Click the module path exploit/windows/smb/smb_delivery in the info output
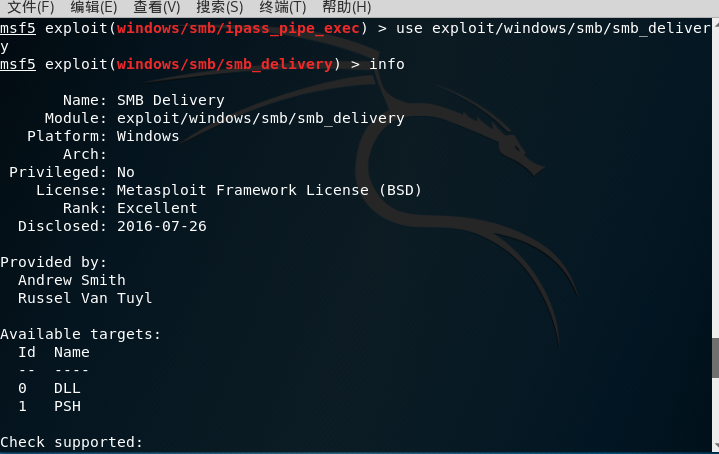719x454 pixels. [x=260, y=118]
